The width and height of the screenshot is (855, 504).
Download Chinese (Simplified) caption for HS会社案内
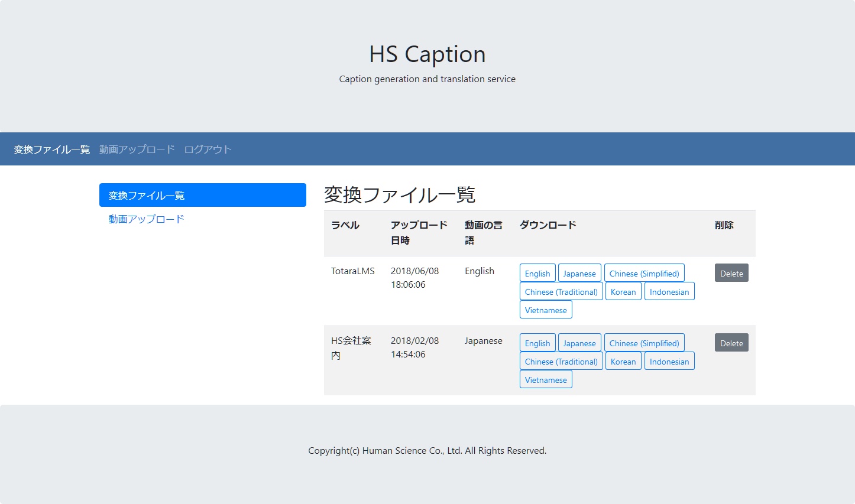tap(645, 343)
